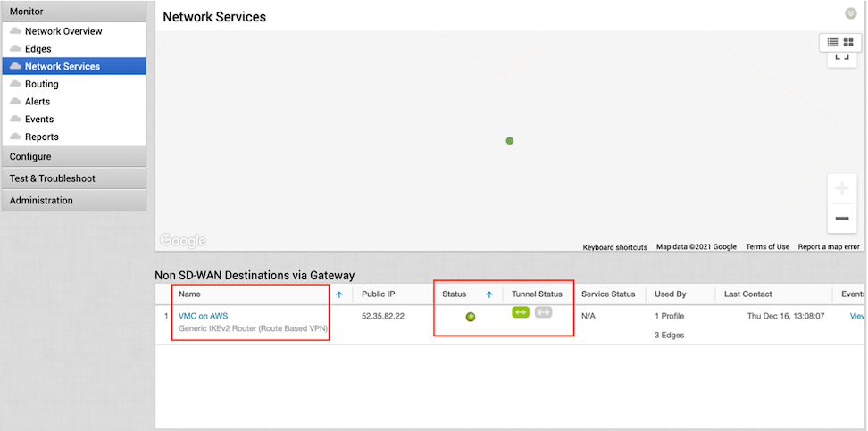Switch to grid view icon

[x=848, y=42]
